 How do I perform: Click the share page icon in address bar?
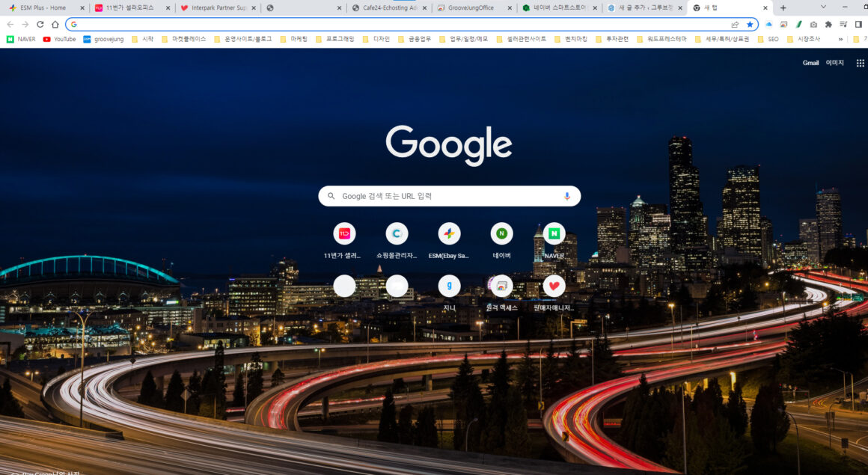click(735, 24)
